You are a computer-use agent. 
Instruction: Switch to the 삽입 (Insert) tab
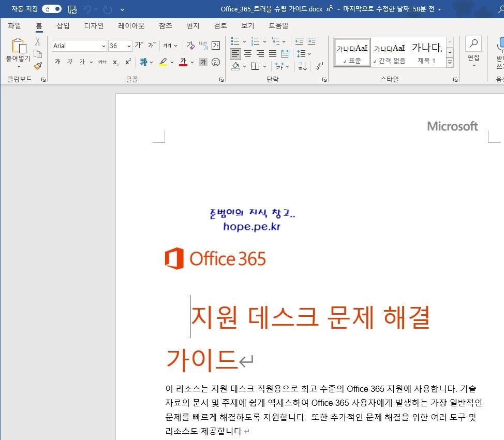point(63,26)
